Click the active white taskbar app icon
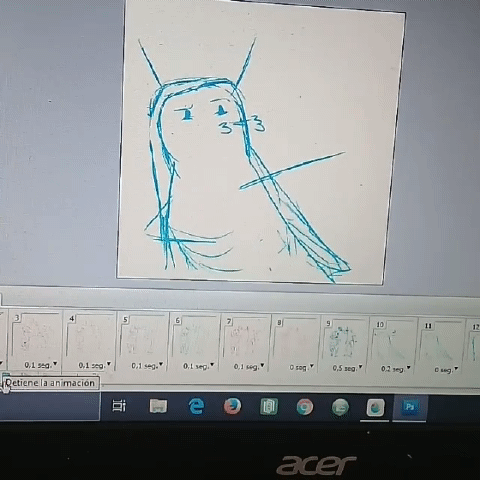 375,407
